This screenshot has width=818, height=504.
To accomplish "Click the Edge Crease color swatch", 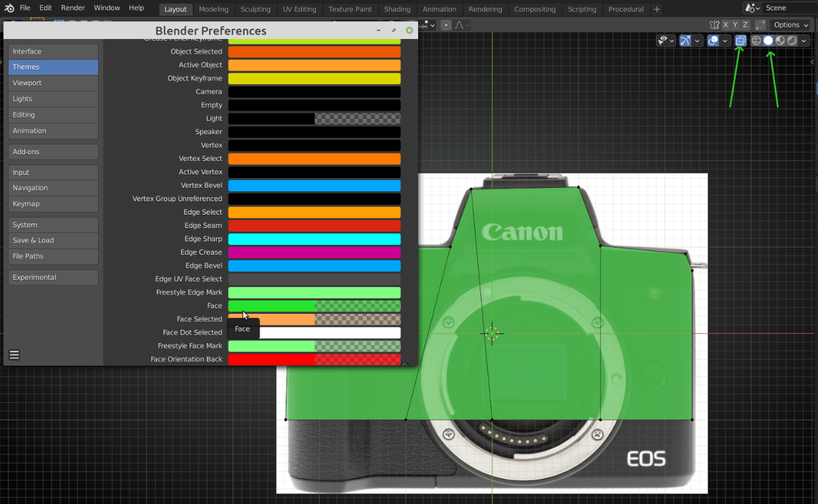I will [x=315, y=252].
